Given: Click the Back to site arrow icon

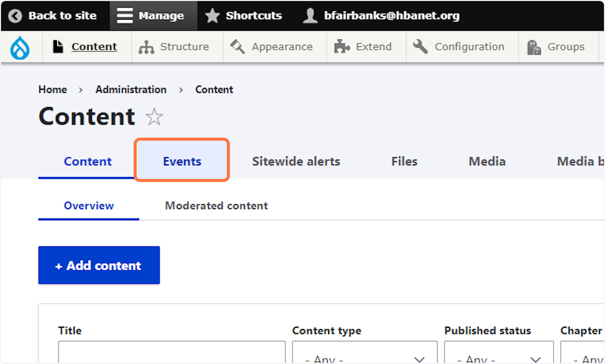Looking at the screenshot, I should (x=15, y=15).
